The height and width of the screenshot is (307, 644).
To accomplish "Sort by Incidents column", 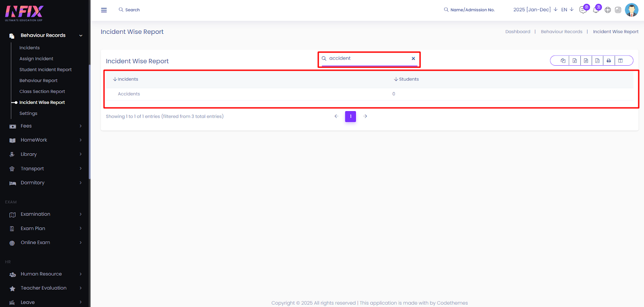I will pyautogui.click(x=126, y=79).
